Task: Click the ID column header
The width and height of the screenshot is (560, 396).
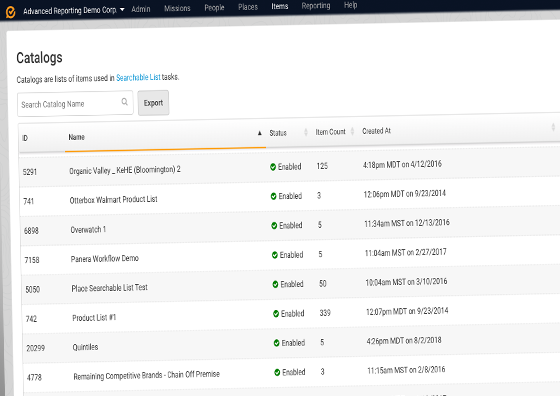Action: (x=25, y=138)
